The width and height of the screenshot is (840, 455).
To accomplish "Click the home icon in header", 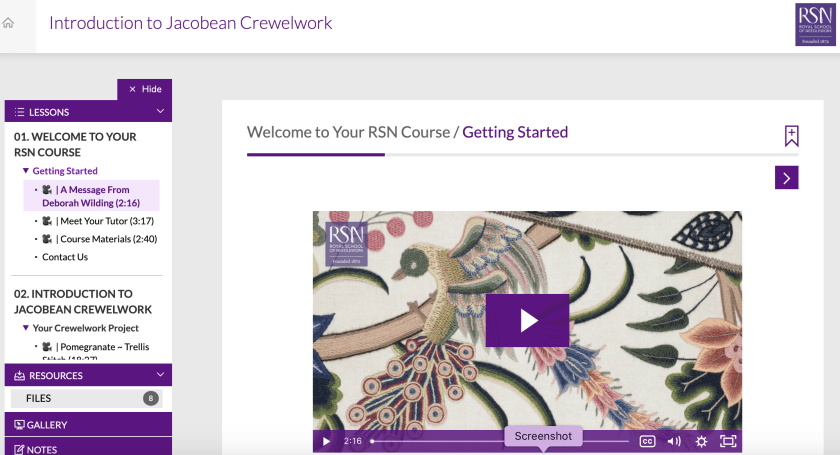I will tap(8, 23).
